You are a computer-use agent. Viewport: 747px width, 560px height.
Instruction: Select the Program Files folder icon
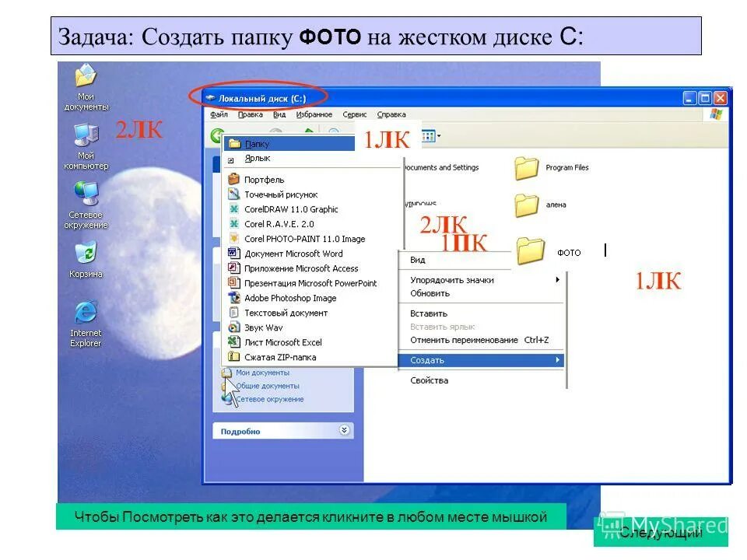click(527, 168)
